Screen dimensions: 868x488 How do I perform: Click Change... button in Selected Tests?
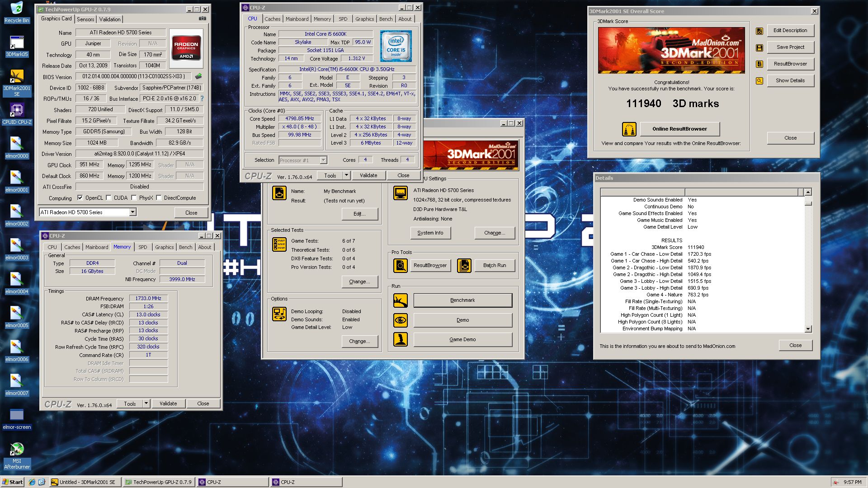point(360,282)
